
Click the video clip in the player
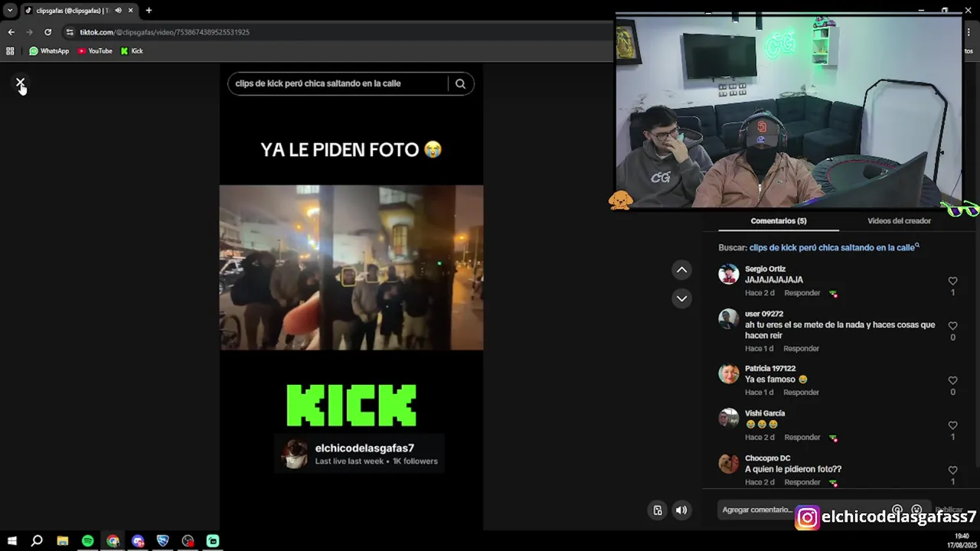click(351, 268)
